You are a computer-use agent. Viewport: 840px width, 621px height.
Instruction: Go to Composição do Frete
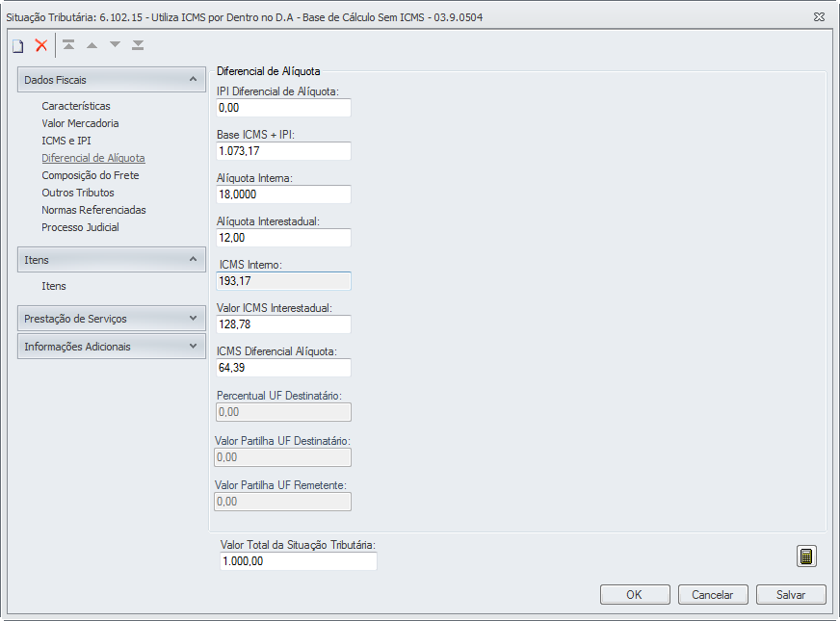click(x=91, y=175)
